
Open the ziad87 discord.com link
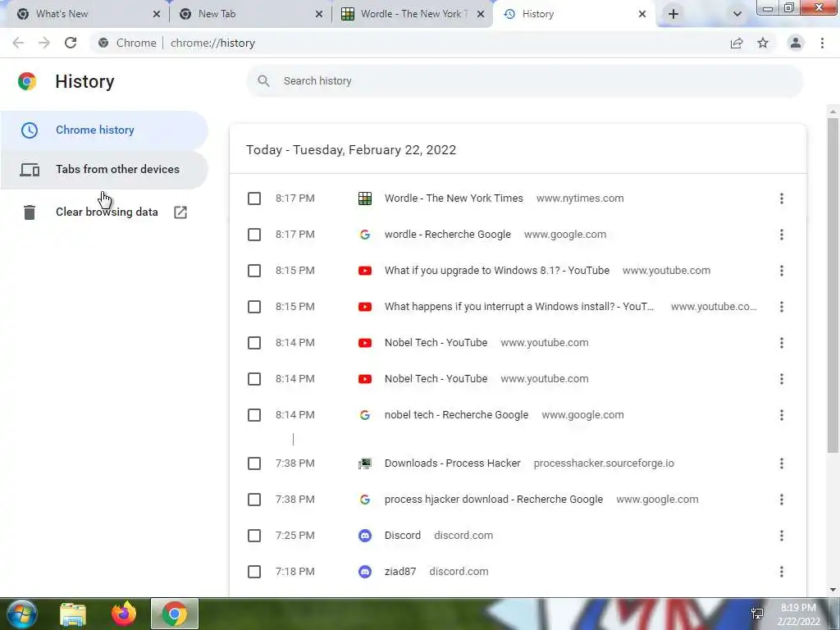[400, 572]
